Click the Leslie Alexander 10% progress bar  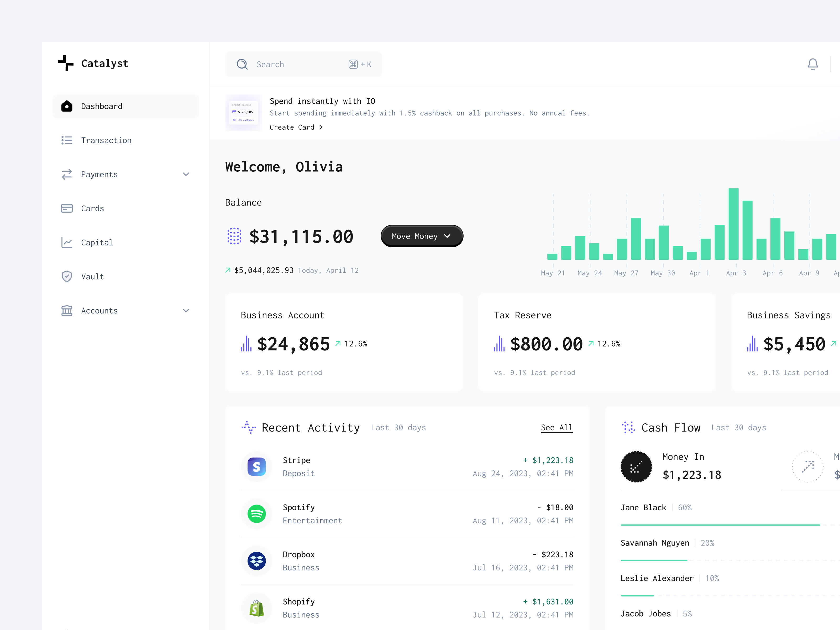(x=730, y=595)
